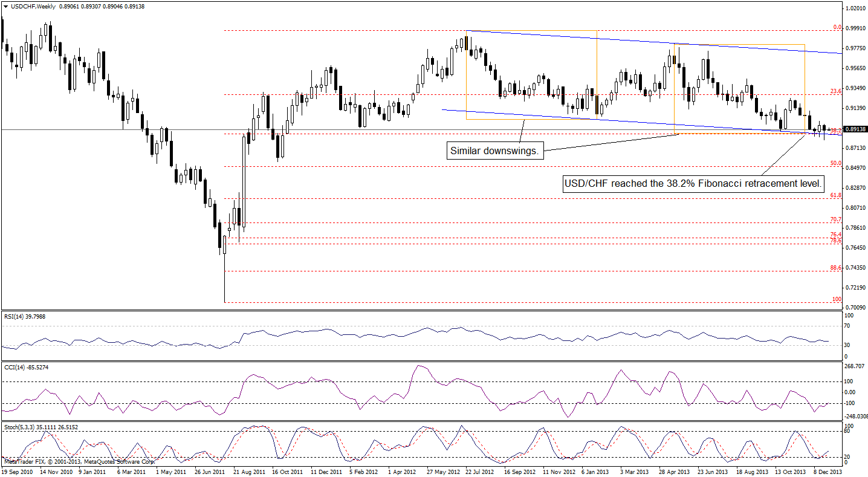868x477 pixels.
Task: Click price axis value 0.91390
Action: click(x=856, y=108)
